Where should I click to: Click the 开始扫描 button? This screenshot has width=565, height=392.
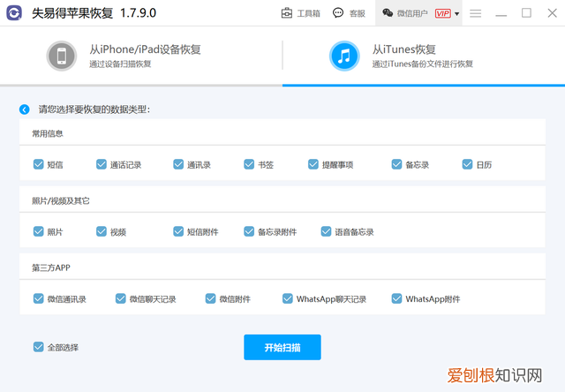282,347
